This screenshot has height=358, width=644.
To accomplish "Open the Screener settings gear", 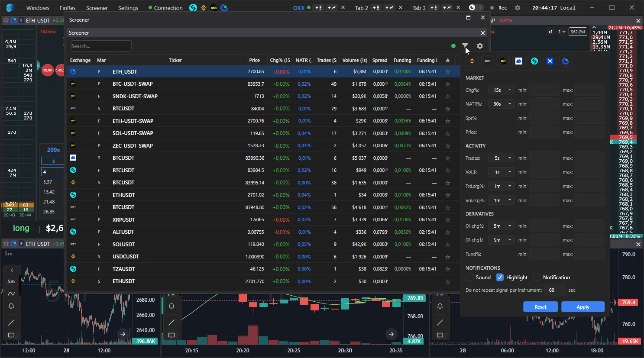I will tap(480, 46).
